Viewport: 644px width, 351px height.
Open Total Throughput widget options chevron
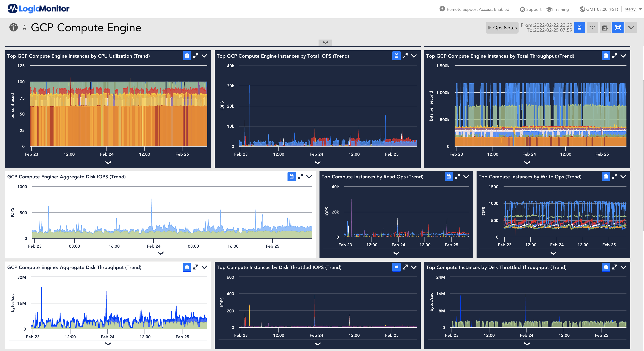(623, 56)
